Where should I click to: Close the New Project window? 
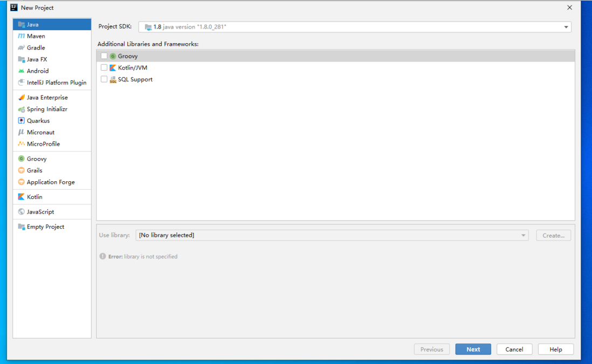pos(570,8)
